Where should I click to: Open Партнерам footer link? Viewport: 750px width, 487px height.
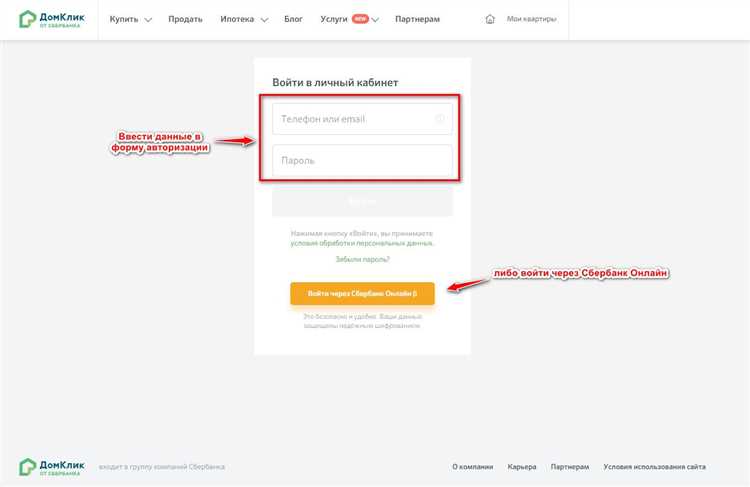[x=570, y=466]
